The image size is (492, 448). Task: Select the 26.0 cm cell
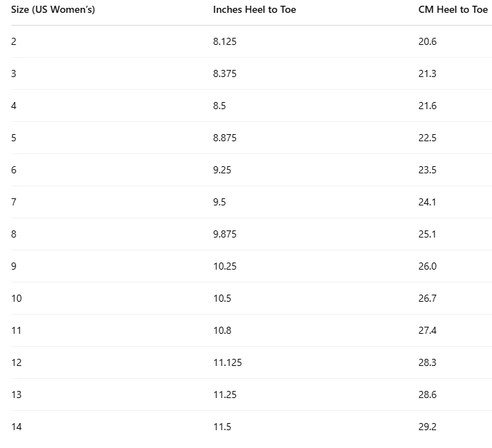427,266
